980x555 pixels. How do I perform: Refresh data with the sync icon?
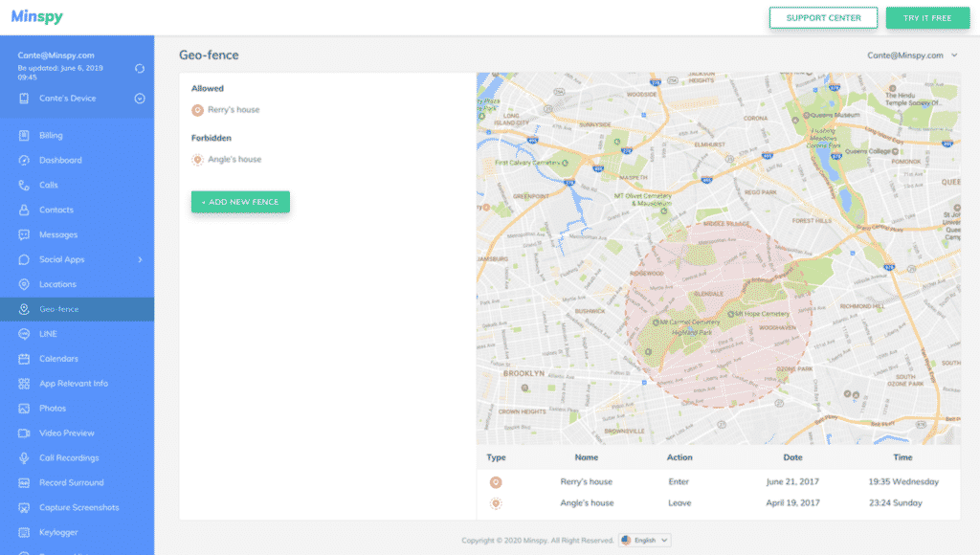pos(140,68)
